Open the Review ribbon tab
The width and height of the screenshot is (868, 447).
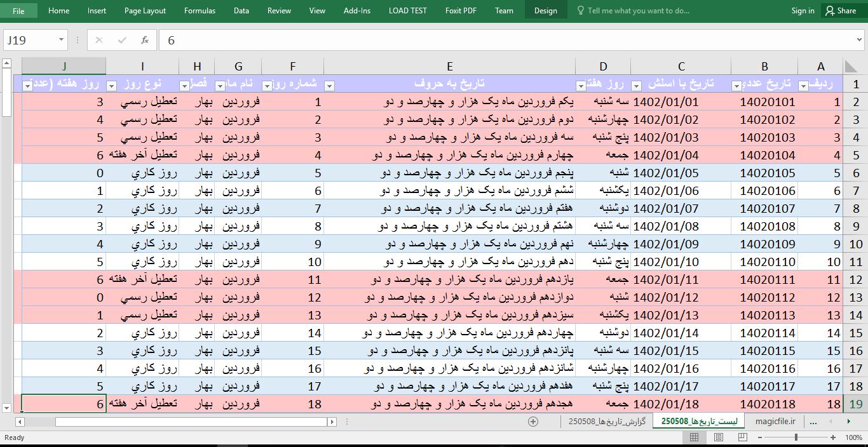tap(279, 11)
